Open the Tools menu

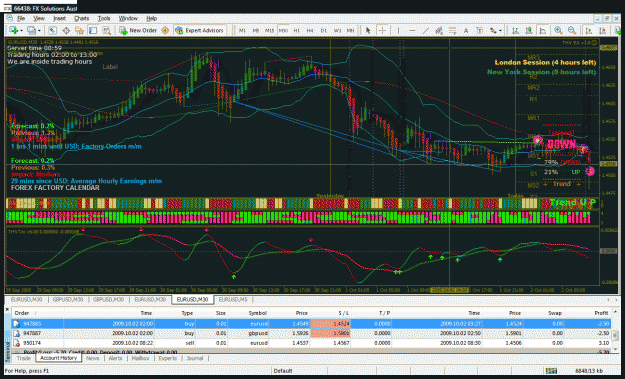point(104,18)
